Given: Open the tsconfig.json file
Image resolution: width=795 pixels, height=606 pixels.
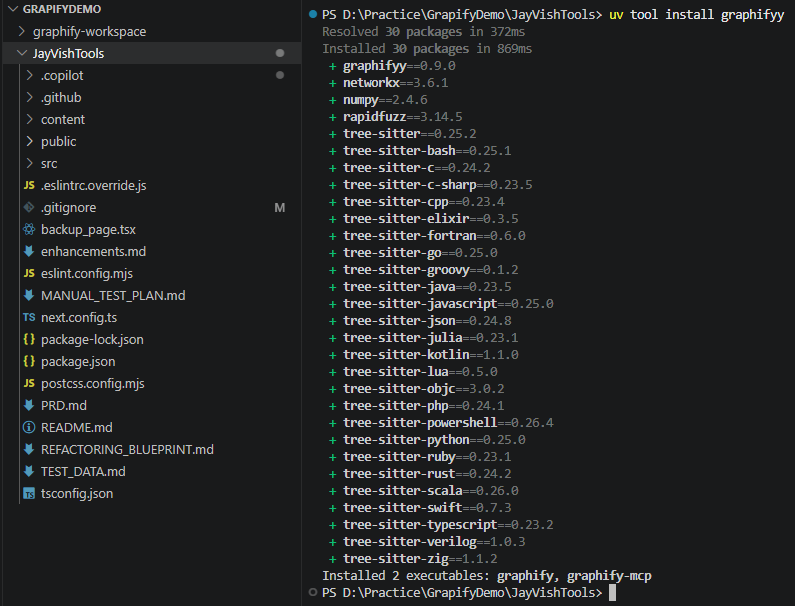Looking at the screenshot, I should 77,494.
